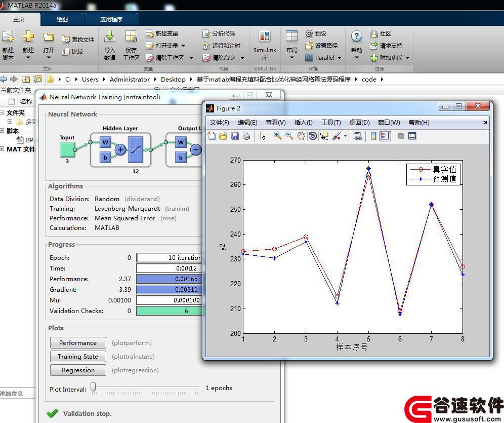Click 新建变量 in ribbon
504x423 pixels.
(162, 33)
